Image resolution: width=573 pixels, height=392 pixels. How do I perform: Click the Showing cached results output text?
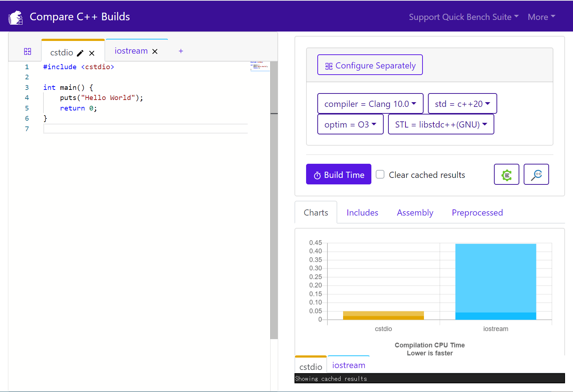331,379
